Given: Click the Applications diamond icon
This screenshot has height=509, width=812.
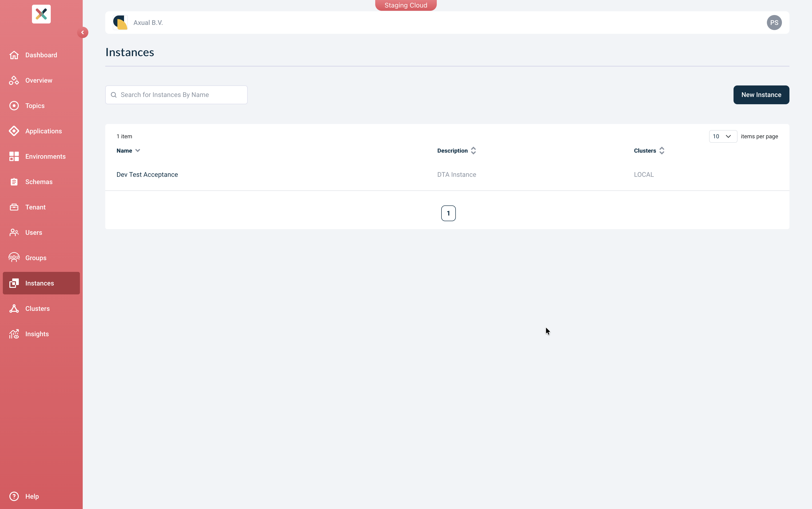Looking at the screenshot, I should click(14, 131).
